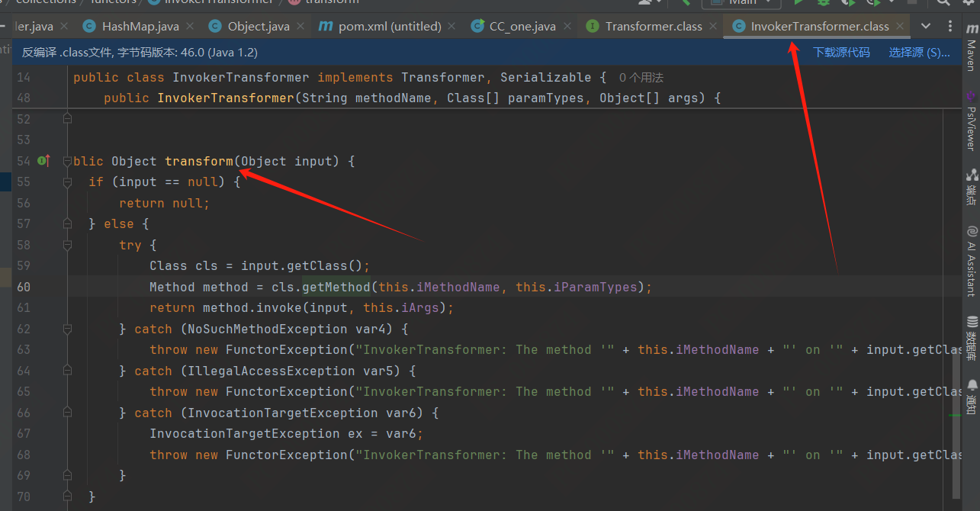980x511 pixels.
Task: Close the CC_one.java tab
Action: 567,26
